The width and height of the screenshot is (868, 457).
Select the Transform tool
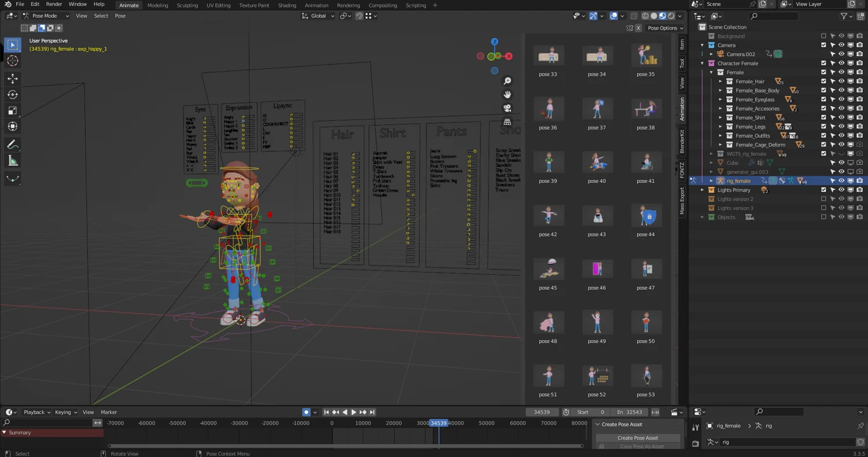[13, 126]
